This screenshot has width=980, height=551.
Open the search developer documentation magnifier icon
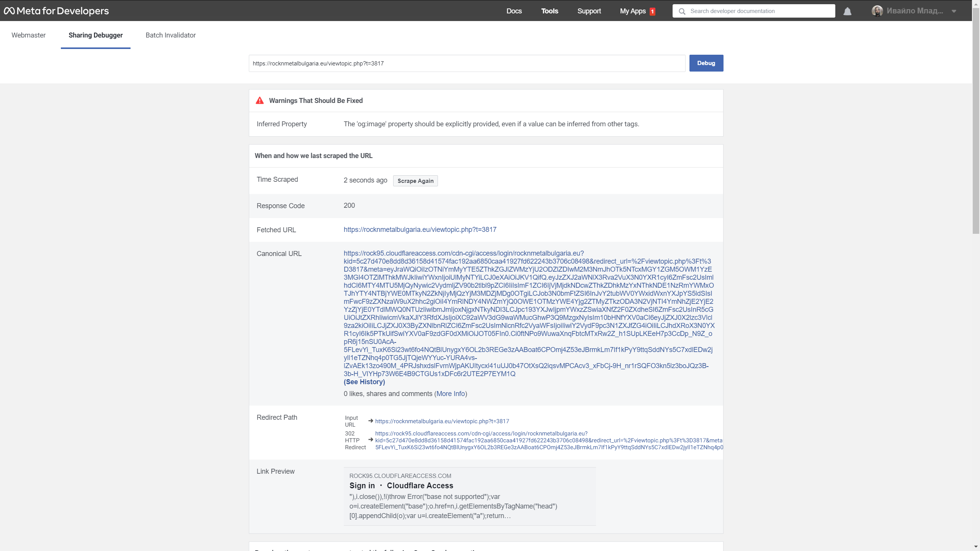tap(683, 11)
